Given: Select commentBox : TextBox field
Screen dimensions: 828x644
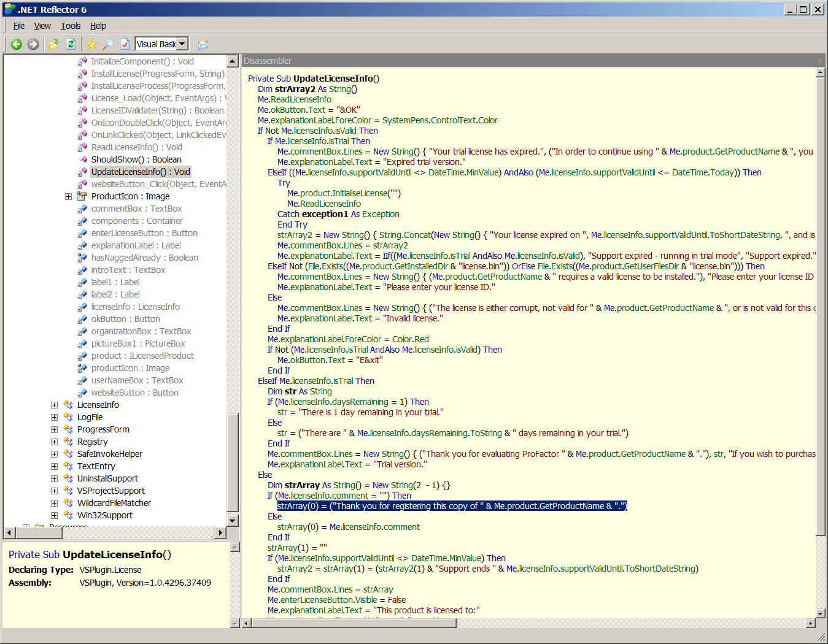Looking at the screenshot, I should point(136,209).
